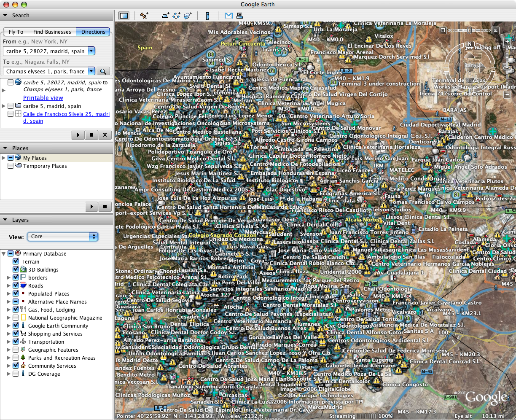This screenshot has height=420, width=516.
Task: Click the zoom out minus button on map
Action: point(508,94)
